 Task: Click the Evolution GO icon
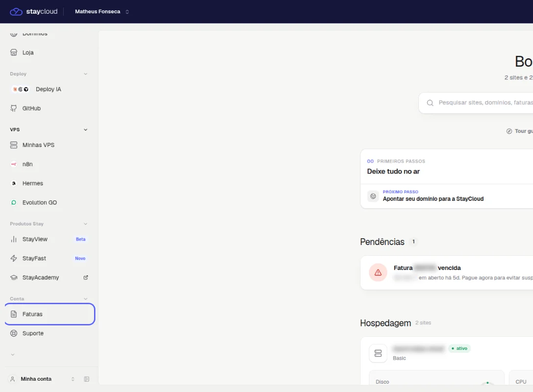pyautogui.click(x=14, y=202)
